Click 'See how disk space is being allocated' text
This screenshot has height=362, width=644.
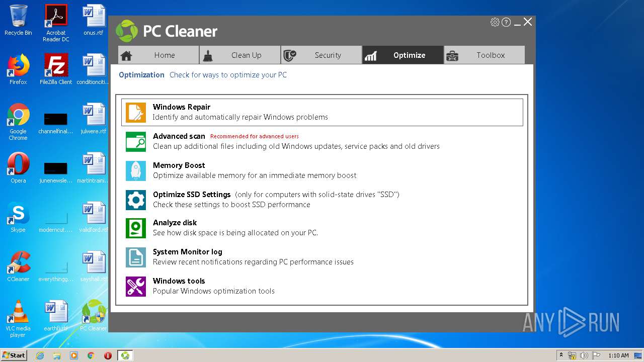coord(235,233)
